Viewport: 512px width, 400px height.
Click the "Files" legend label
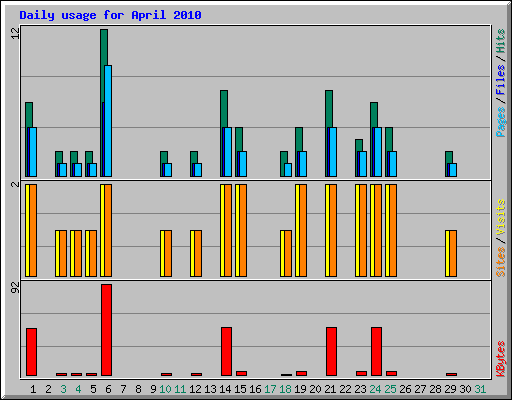click(x=500, y=79)
